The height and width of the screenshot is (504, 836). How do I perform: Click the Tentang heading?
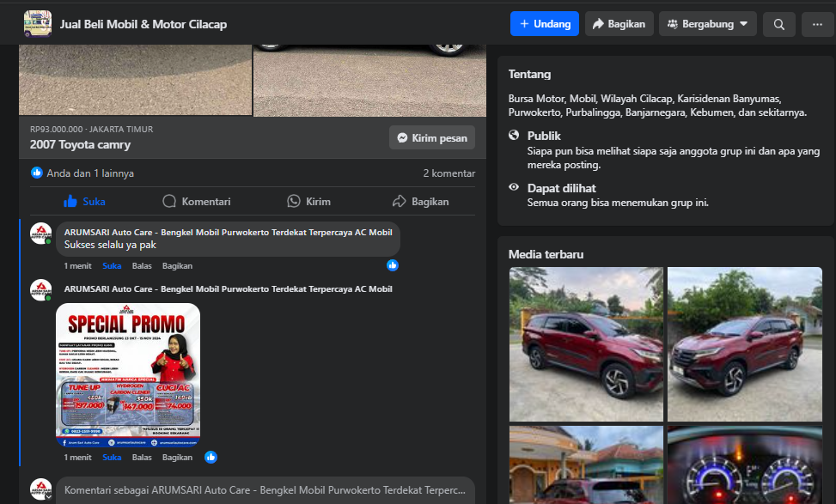pos(529,74)
